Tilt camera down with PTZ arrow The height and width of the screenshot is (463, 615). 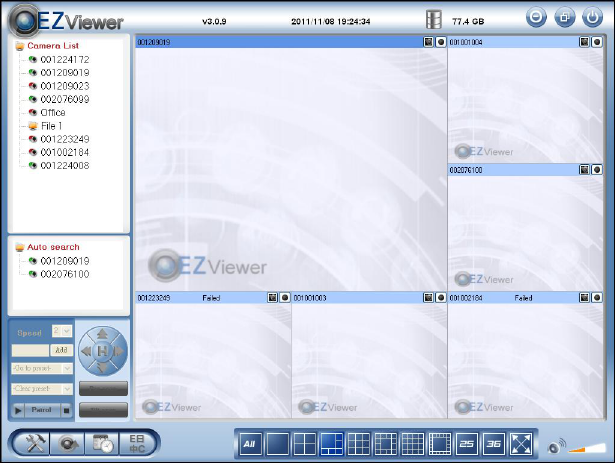pyautogui.click(x=102, y=367)
